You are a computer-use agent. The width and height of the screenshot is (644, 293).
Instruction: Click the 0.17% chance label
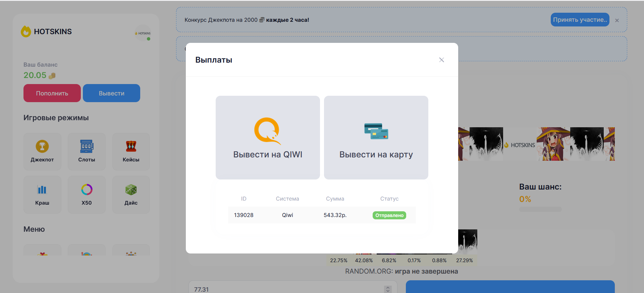(414, 260)
